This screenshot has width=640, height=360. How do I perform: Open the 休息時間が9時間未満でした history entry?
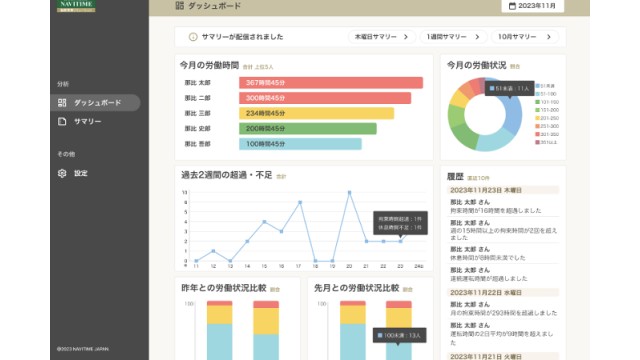tap(502, 253)
